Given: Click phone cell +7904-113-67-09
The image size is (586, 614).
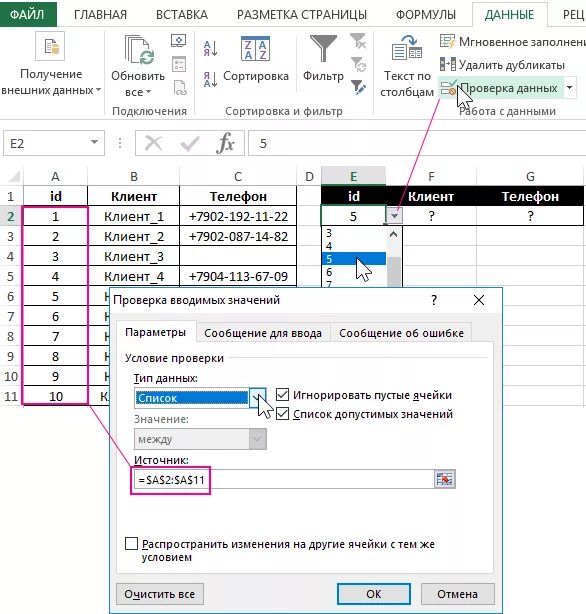Looking at the screenshot, I should 238,276.
